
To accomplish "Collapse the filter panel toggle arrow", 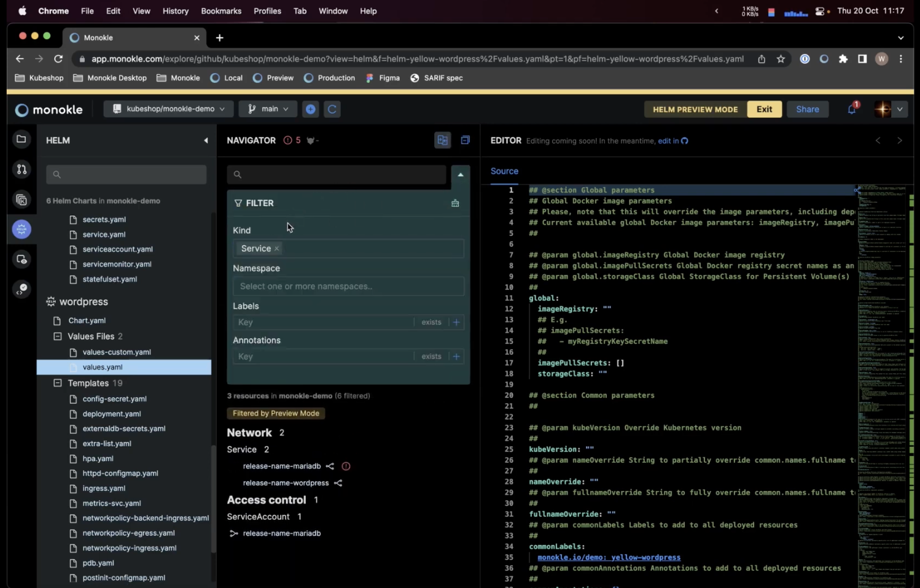I will [461, 175].
